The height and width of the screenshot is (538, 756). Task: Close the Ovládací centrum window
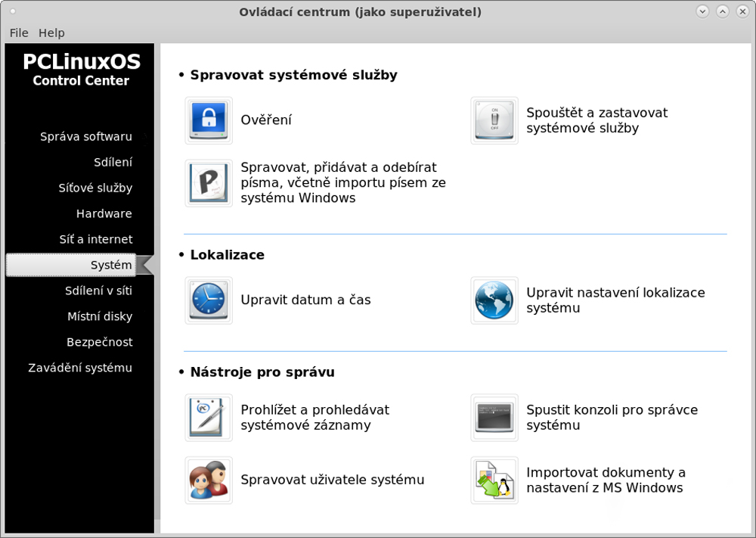tap(742, 11)
